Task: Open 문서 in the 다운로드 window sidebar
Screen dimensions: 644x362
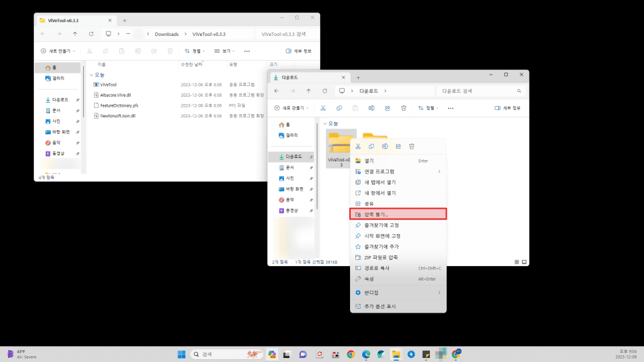Action: pos(290,167)
